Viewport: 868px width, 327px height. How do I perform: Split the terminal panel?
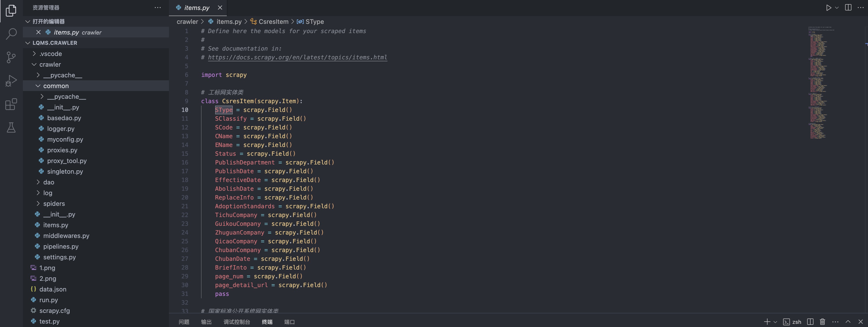click(x=810, y=322)
